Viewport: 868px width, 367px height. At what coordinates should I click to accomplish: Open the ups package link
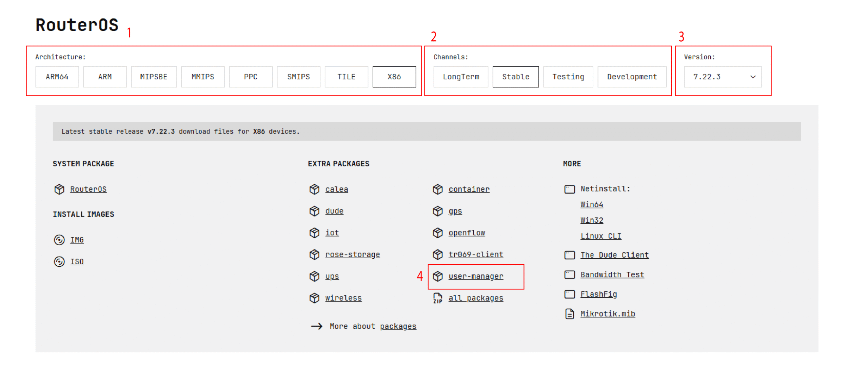332,276
